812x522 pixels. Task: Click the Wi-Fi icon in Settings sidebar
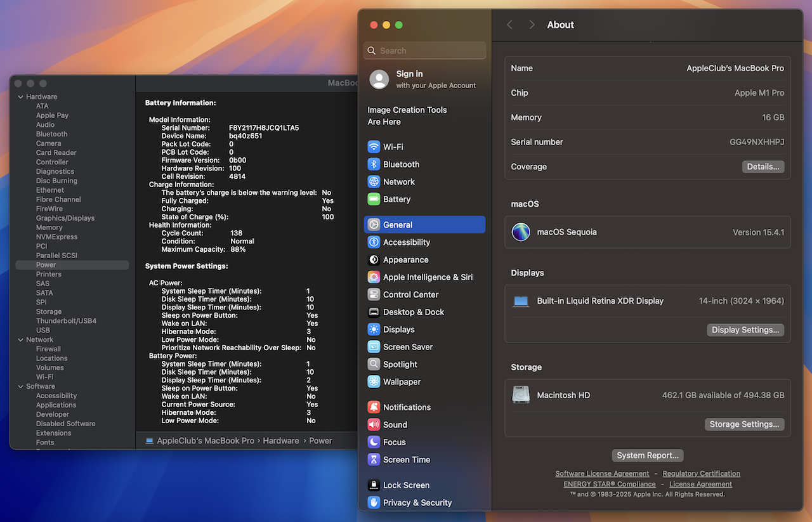tap(374, 147)
